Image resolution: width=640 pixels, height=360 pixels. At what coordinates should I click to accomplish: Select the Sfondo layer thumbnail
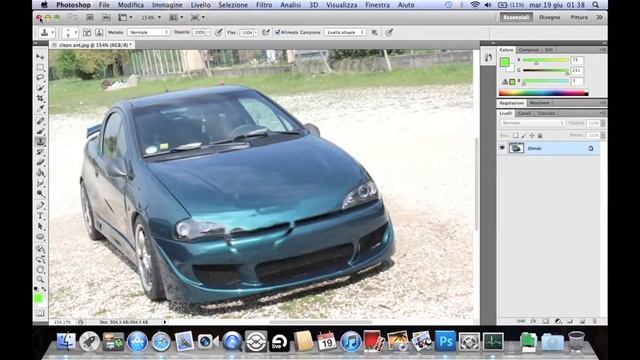pos(516,148)
